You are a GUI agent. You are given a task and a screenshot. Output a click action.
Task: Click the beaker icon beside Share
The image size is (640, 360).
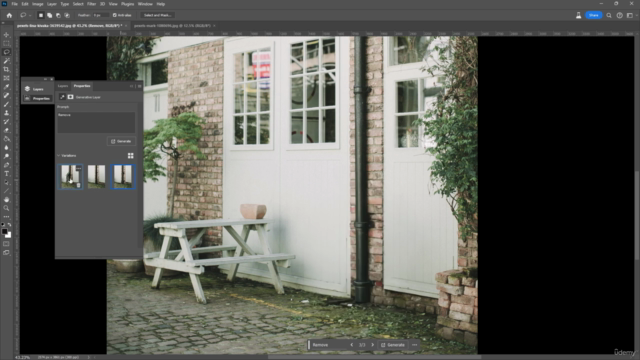coord(578,16)
